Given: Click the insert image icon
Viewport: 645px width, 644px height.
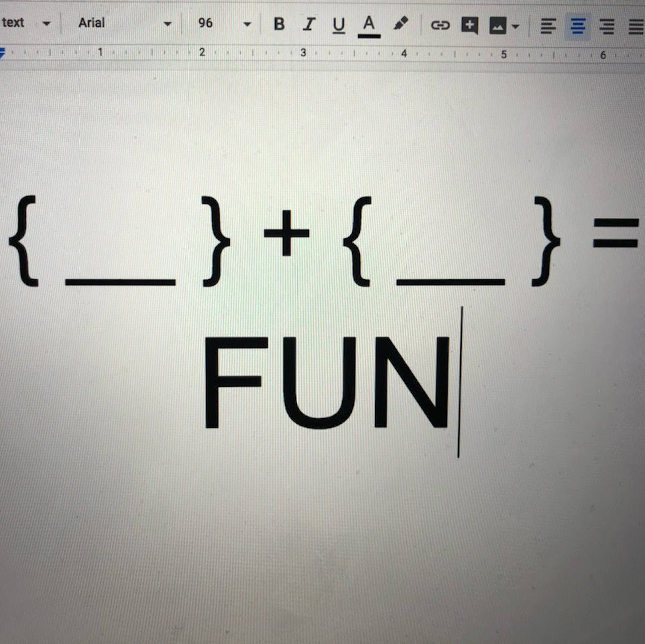Looking at the screenshot, I should tap(498, 26).
